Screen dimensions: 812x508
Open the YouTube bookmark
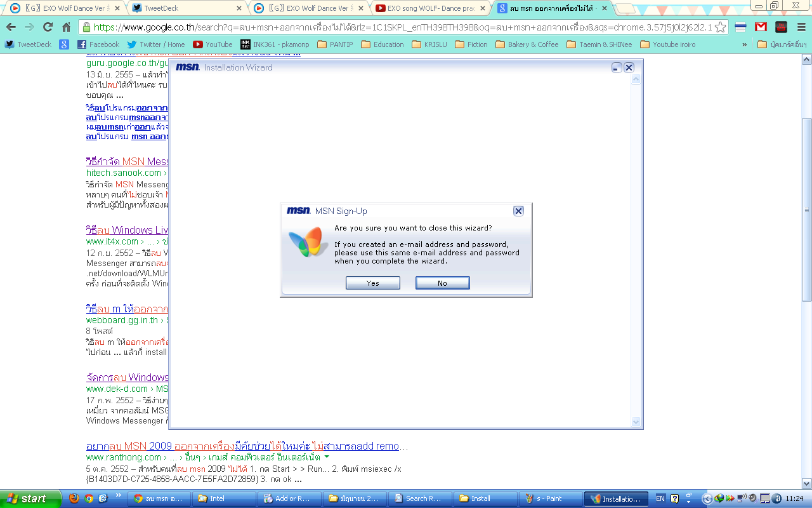[x=213, y=44]
